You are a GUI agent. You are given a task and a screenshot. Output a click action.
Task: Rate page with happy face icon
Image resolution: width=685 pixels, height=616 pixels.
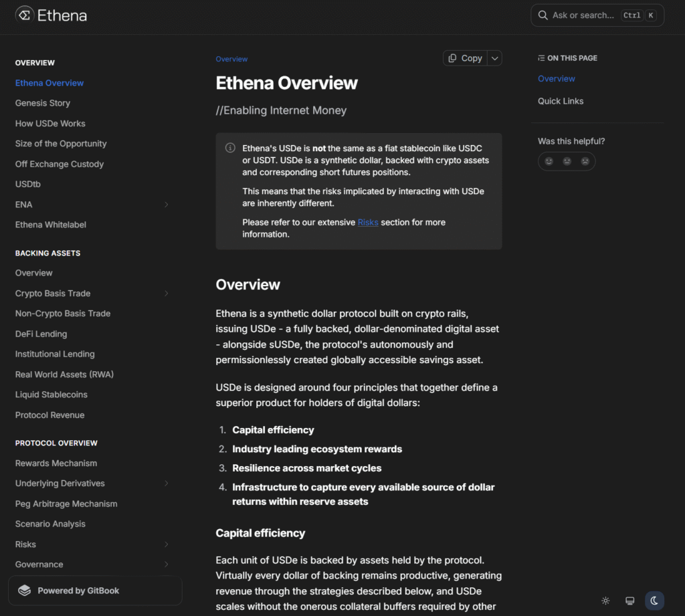coord(549,161)
